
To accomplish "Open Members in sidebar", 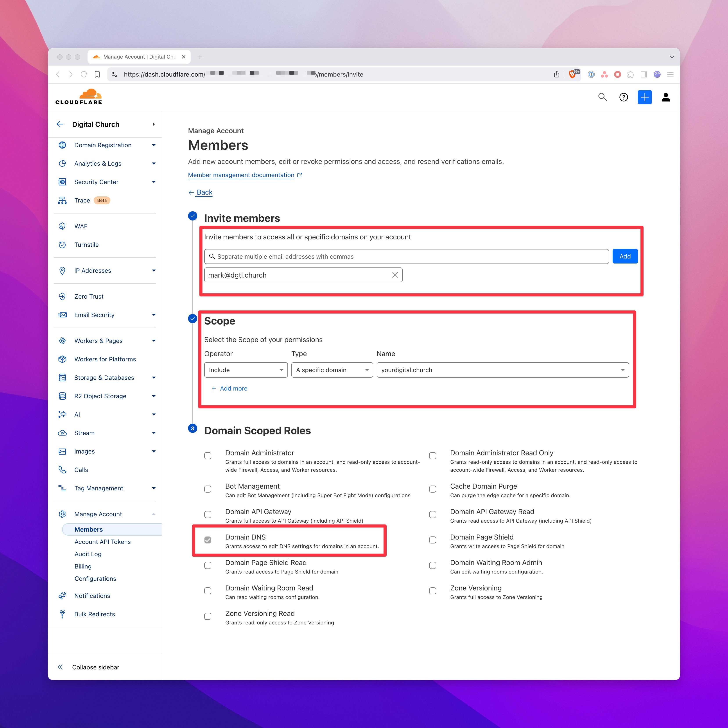I will pos(111,529).
